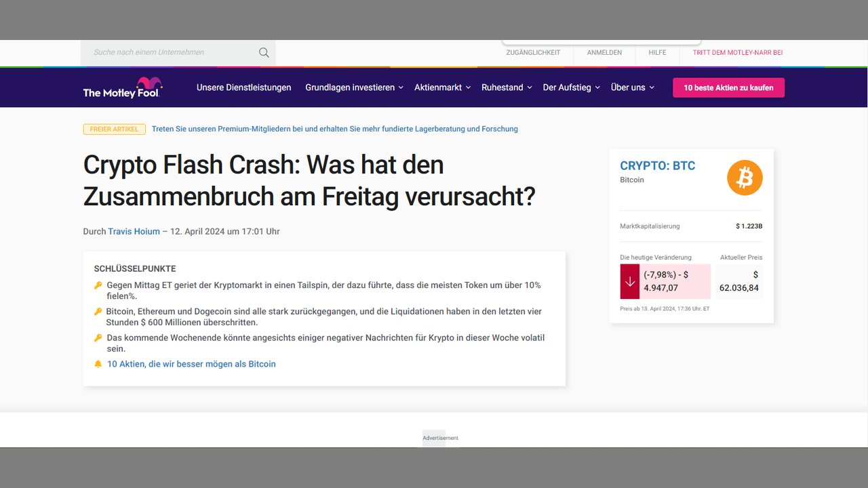Click the search magnifier icon
Screen dimensions: 868x488
[x=264, y=53]
